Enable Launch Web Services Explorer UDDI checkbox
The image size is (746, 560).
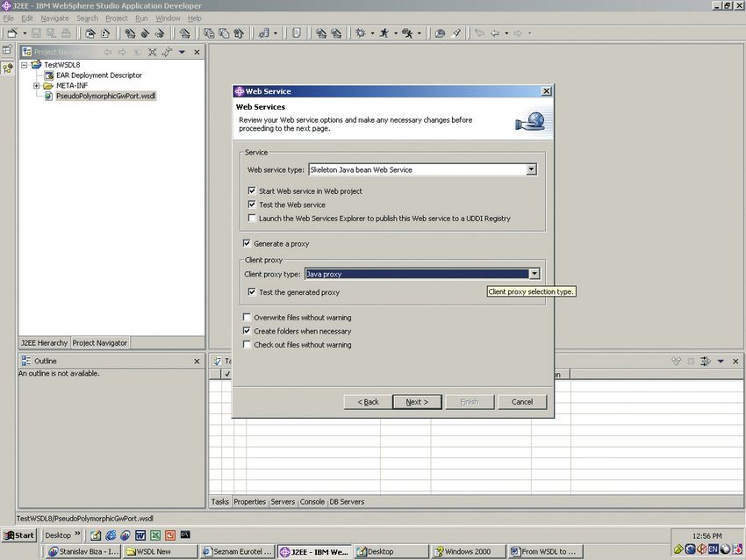click(x=252, y=219)
